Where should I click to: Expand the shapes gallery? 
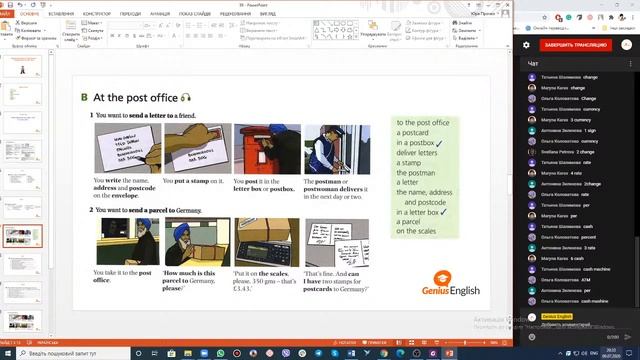click(x=356, y=37)
